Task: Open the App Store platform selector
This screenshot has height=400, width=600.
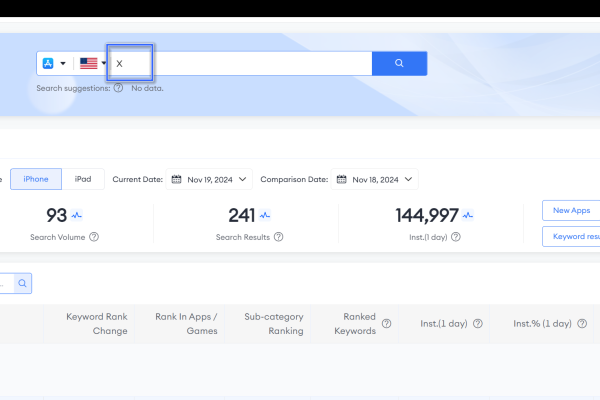Action: pos(54,63)
